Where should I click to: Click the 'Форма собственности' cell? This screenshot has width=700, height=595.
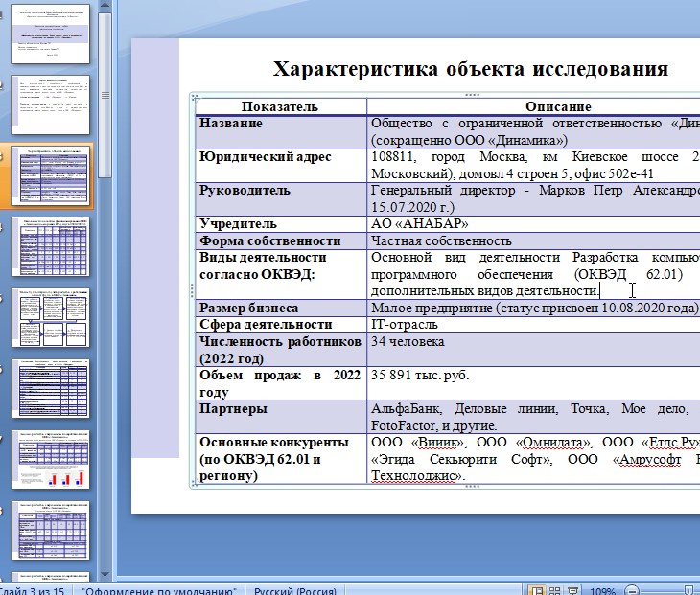(x=281, y=240)
